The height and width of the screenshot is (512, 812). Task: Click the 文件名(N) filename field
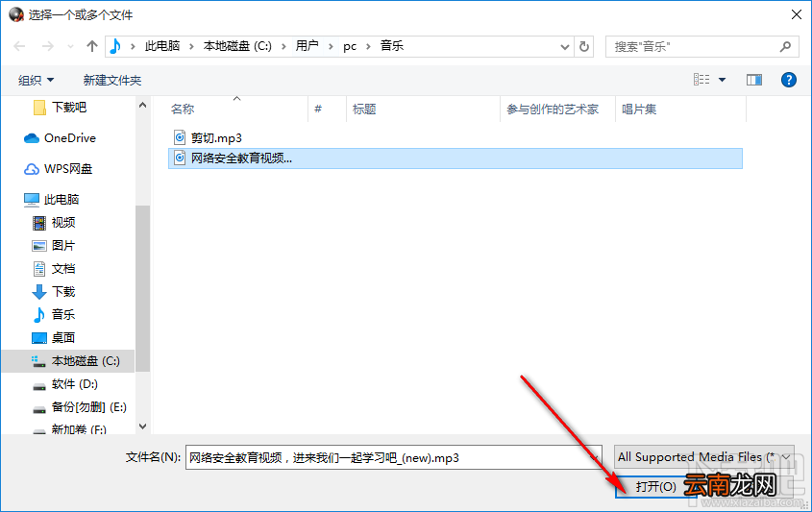pyautogui.click(x=394, y=457)
